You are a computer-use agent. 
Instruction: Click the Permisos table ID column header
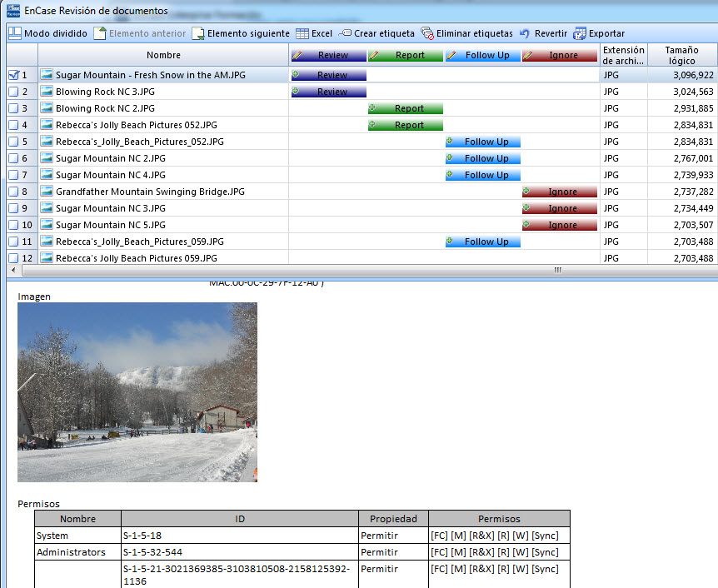click(240, 519)
